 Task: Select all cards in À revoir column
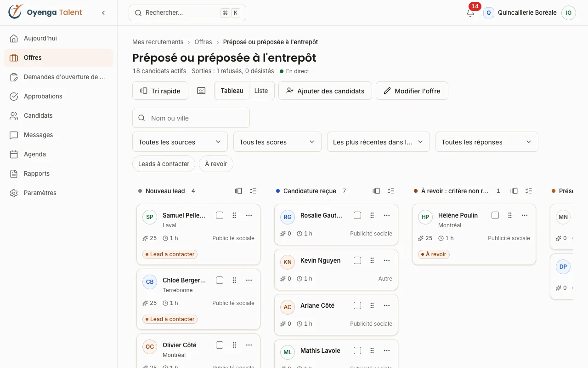point(529,191)
